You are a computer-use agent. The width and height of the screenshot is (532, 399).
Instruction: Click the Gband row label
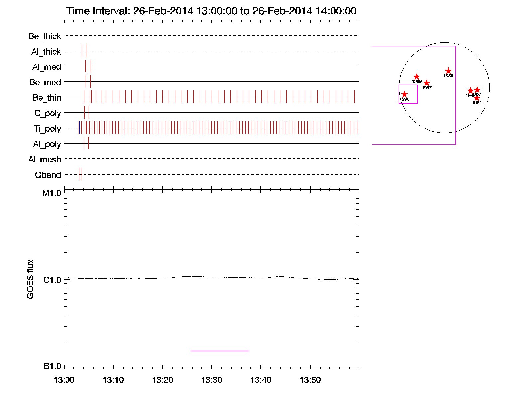pos(48,175)
